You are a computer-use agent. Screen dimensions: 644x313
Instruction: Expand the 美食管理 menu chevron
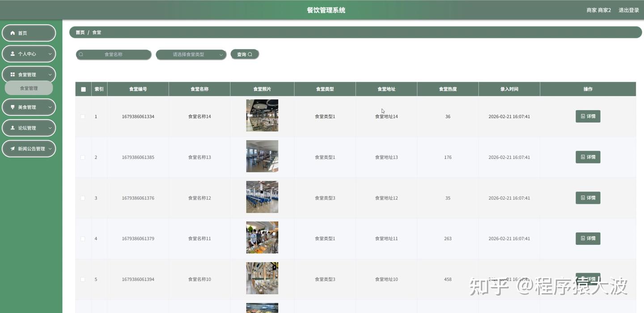50,107
